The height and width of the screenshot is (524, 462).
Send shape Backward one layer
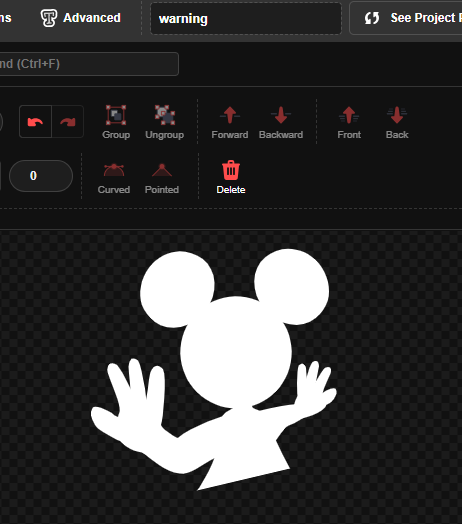281,122
